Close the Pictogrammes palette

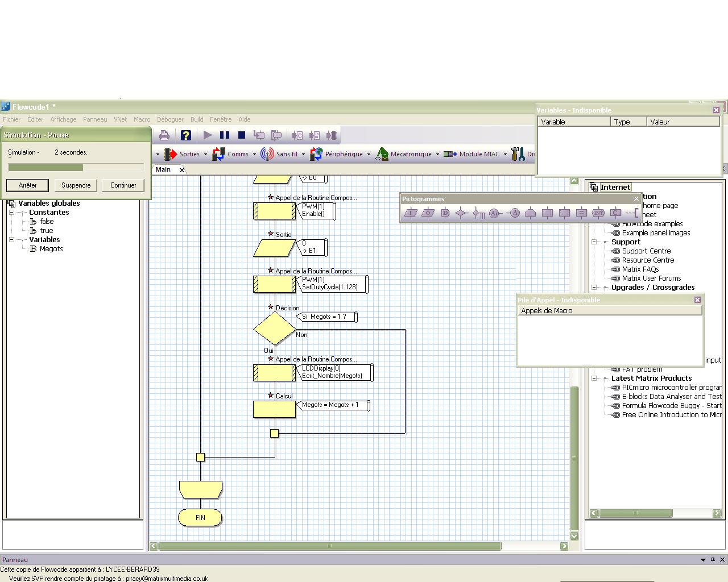(x=636, y=199)
